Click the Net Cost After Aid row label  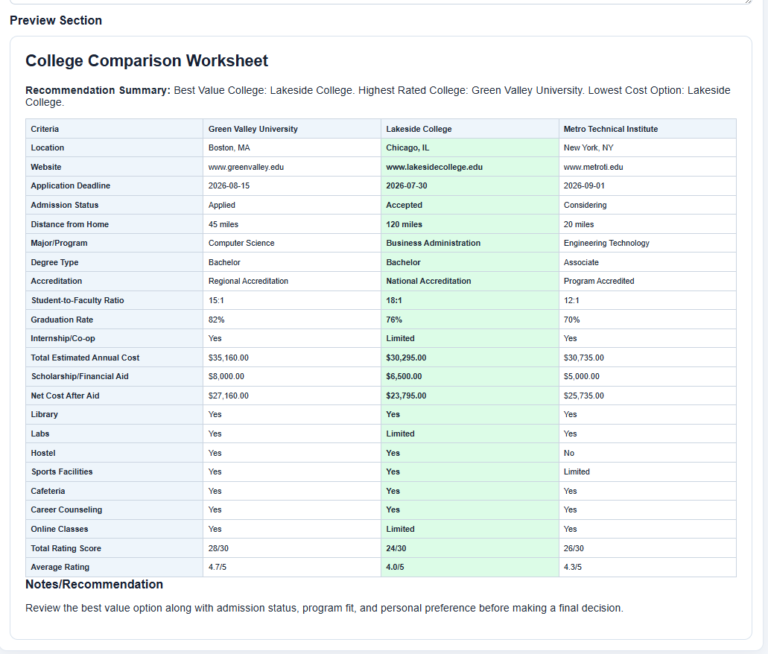114,395
